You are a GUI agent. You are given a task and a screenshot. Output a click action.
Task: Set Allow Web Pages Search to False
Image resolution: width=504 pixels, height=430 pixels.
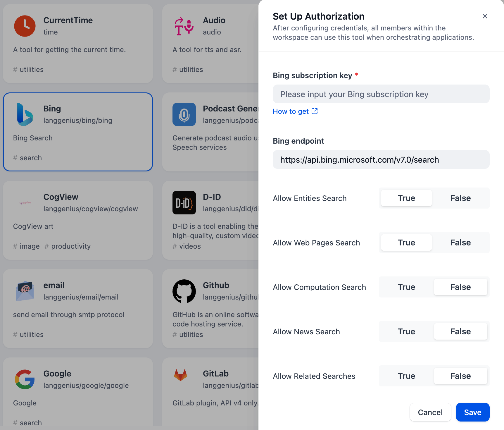pyautogui.click(x=460, y=242)
